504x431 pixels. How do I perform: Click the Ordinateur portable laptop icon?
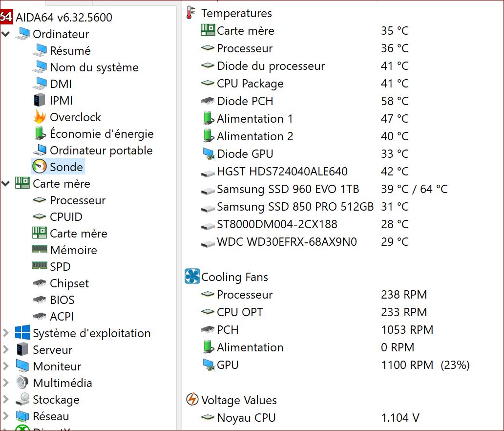[40, 150]
